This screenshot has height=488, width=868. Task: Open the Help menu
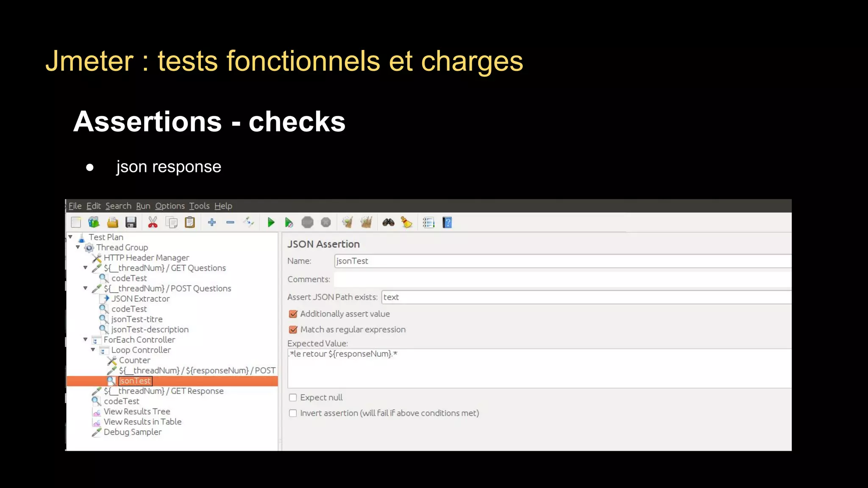(x=223, y=206)
